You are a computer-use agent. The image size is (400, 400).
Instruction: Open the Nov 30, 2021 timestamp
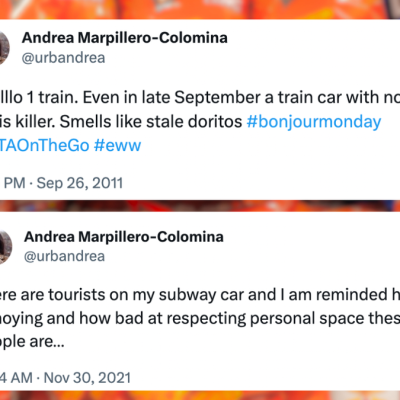(x=87, y=378)
